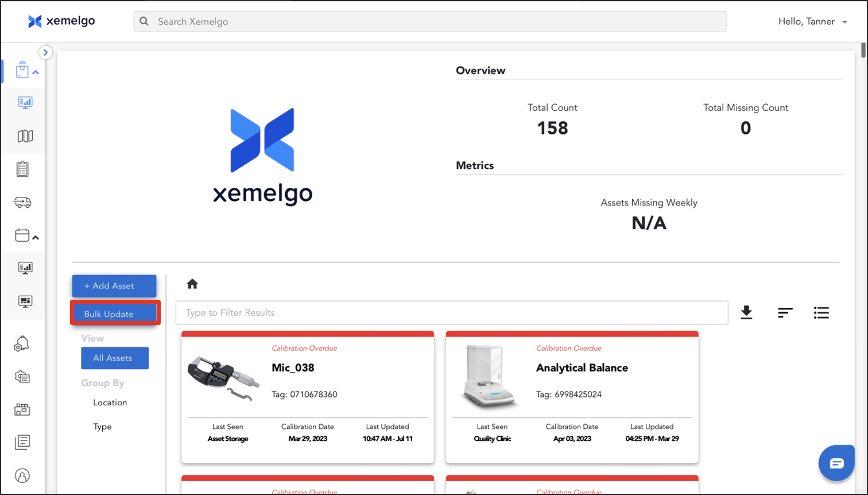The width and height of the screenshot is (868, 495).
Task: Open the sort icon
Action: (x=785, y=313)
